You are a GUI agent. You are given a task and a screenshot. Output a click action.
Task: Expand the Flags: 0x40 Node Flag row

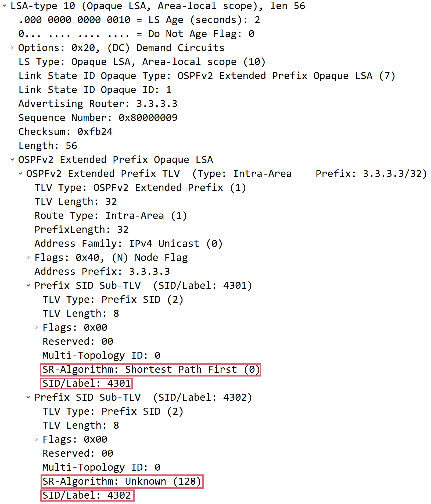pyautogui.click(x=28, y=257)
